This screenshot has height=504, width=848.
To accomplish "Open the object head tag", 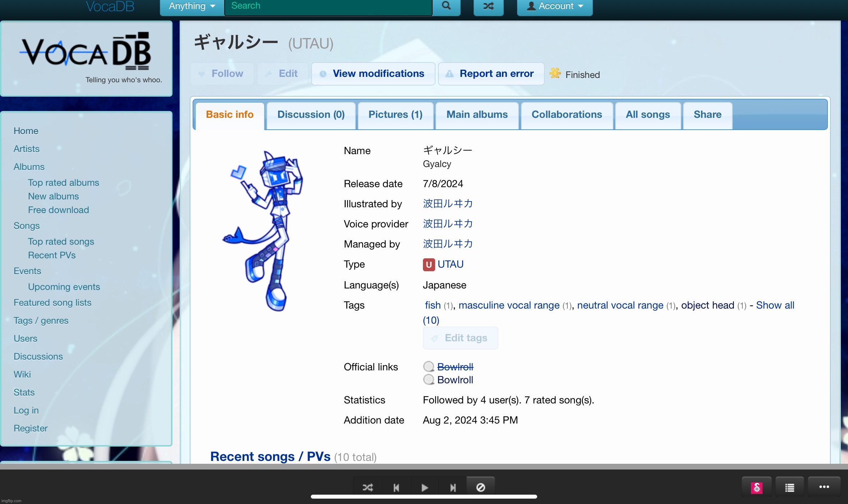I will [x=708, y=305].
